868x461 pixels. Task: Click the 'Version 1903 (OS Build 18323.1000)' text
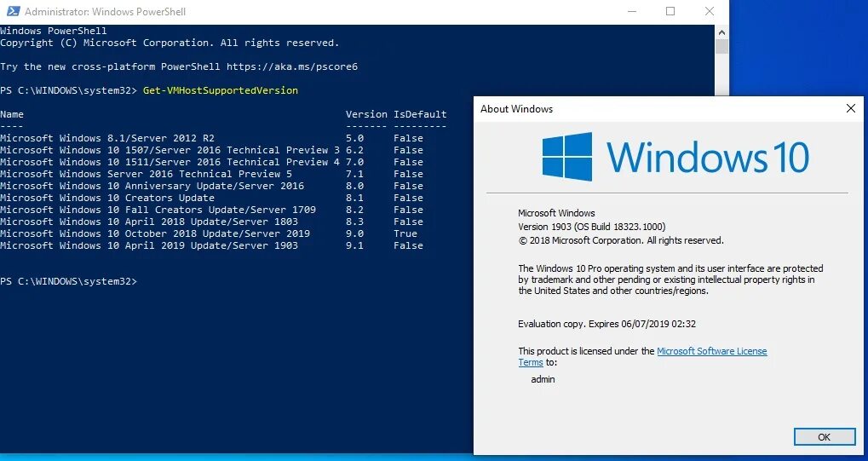click(592, 227)
